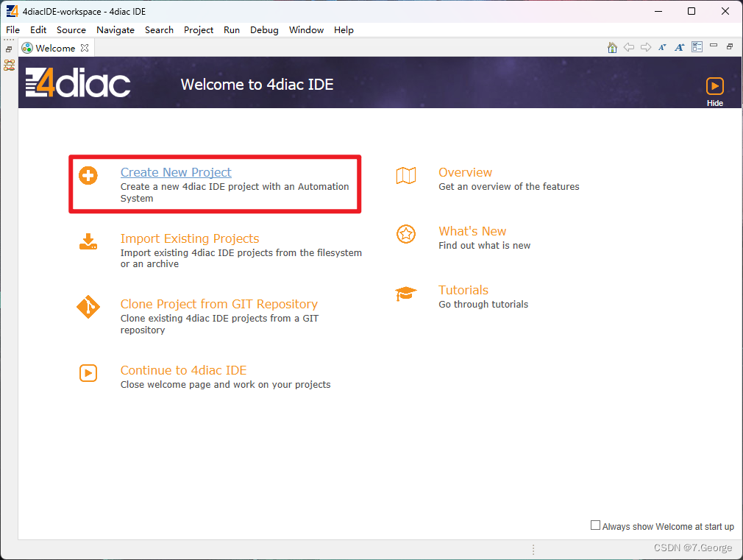
Task: Click the What's New star icon
Action: pos(406,234)
